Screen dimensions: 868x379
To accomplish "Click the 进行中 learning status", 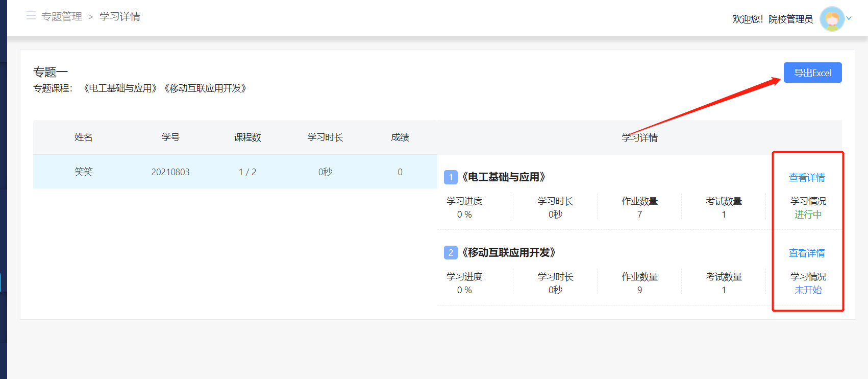I will pos(808,215).
